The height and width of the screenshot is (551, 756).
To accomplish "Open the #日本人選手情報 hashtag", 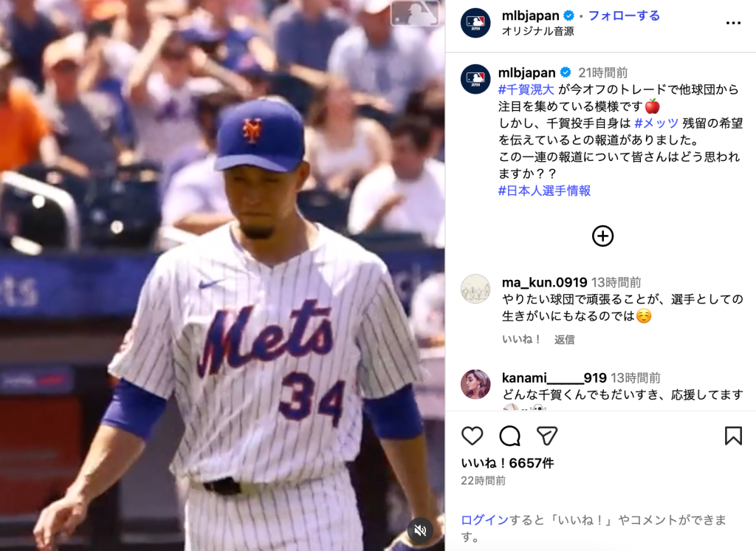I will [x=544, y=191].
